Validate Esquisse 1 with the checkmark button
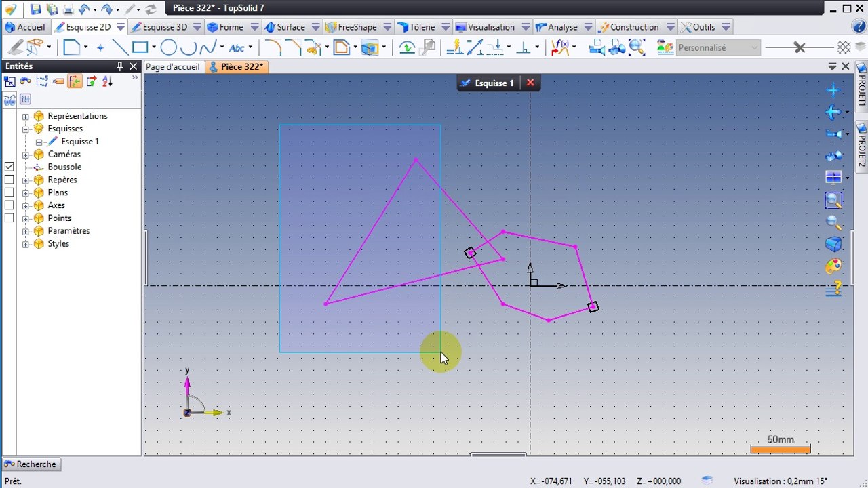Image resolution: width=868 pixels, height=488 pixels. coord(465,83)
